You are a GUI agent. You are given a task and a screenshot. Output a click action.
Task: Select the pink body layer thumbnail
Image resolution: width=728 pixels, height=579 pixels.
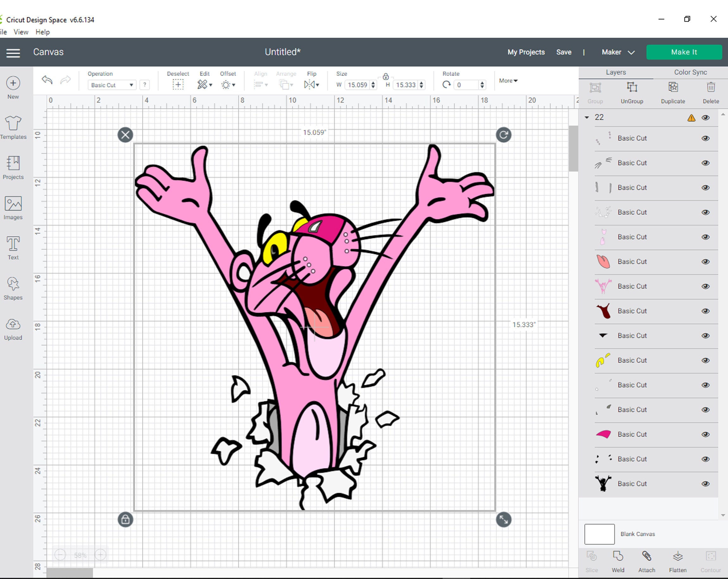pos(603,286)
